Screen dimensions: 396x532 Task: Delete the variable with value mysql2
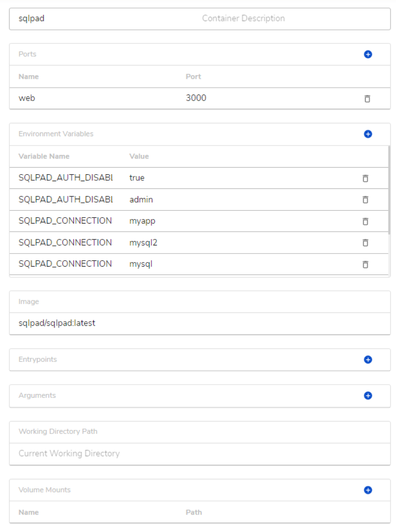365,242
